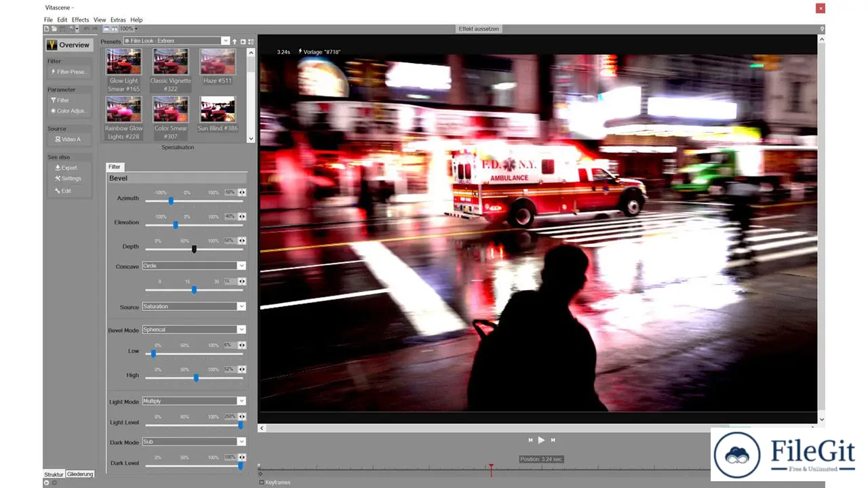The width and height of the screenshot is (868, 488).
Task: Open the Effects menu
Action: (81, 20)
